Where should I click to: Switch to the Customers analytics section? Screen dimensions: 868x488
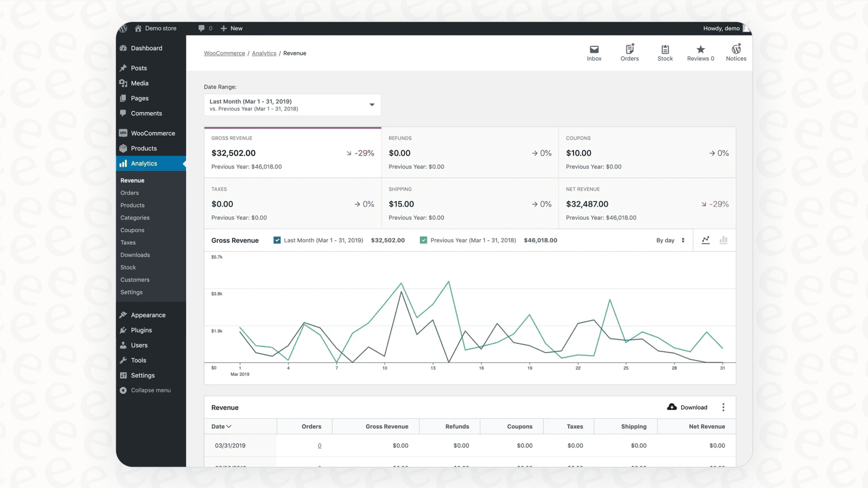tap(134, 279)
